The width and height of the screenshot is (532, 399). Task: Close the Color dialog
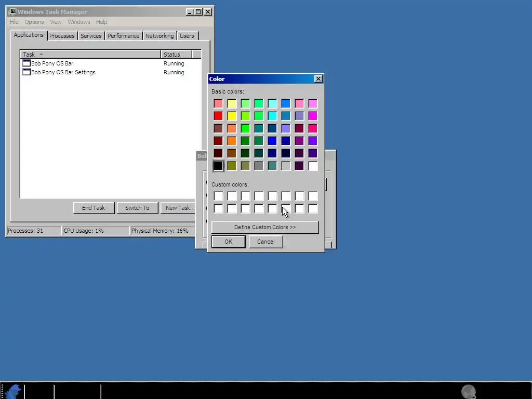[318, 79]
